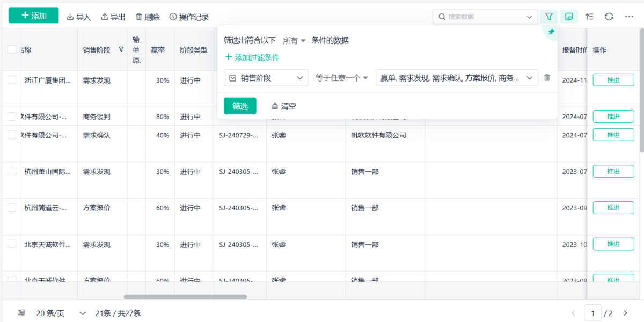The image size is (644, 322).
Task: Select the 杭州萧山国际 row checkbox
Action: 12,171
